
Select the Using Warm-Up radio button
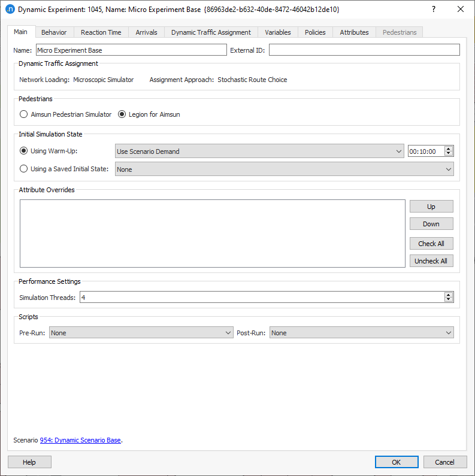(x=24, y=151)
